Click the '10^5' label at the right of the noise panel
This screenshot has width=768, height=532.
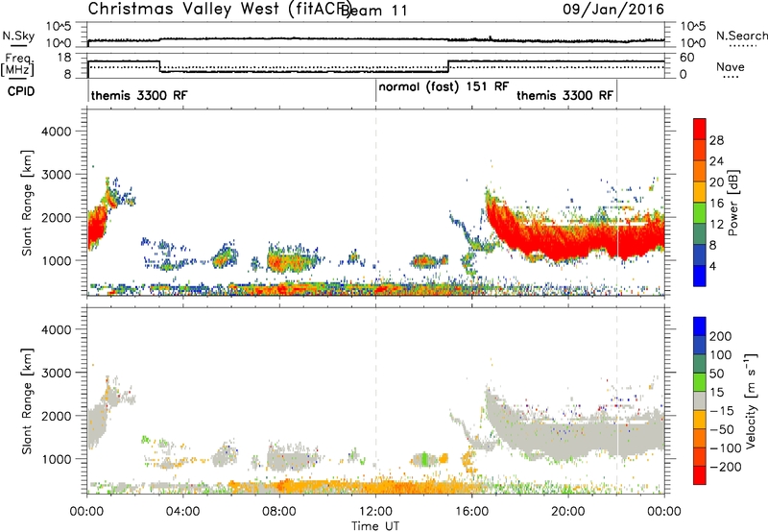(692, 26)
